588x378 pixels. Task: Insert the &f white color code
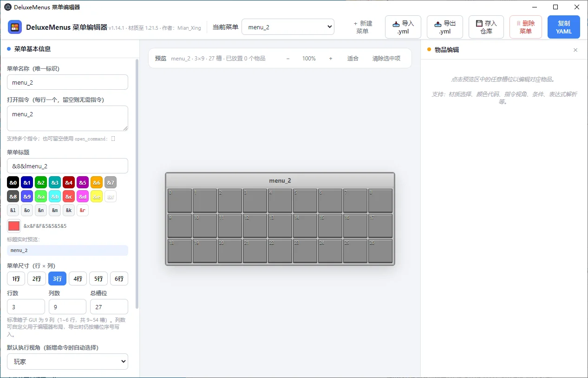click(x=111, y=196)
